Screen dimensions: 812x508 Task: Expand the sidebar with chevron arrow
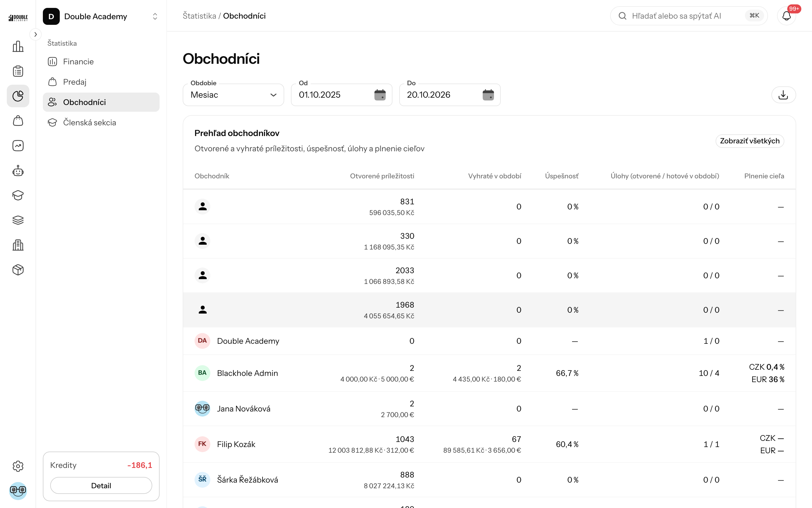[36, 34]
